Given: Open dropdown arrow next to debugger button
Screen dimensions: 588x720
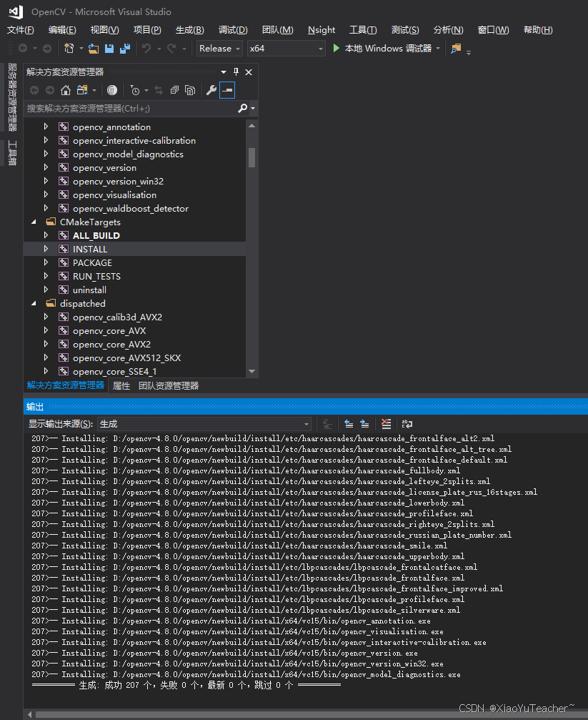Looking at the screenshot, I should tap(438, 48).
